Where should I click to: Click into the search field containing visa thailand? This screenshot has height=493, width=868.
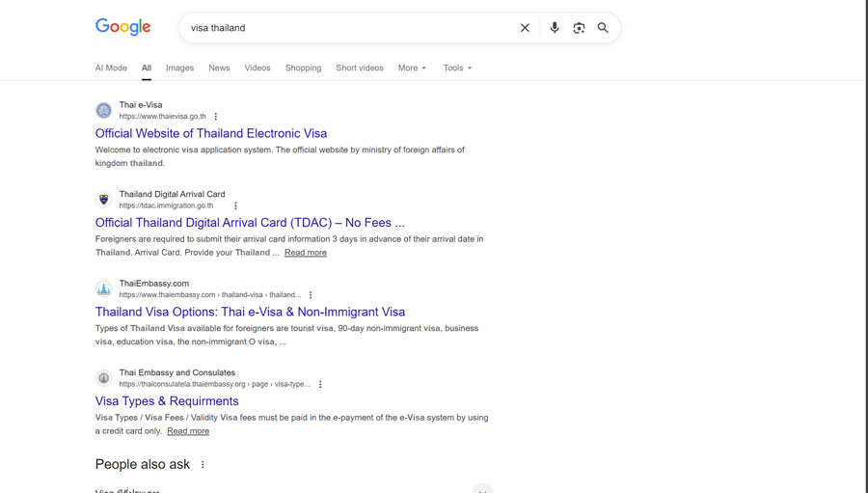pos(347,28)
